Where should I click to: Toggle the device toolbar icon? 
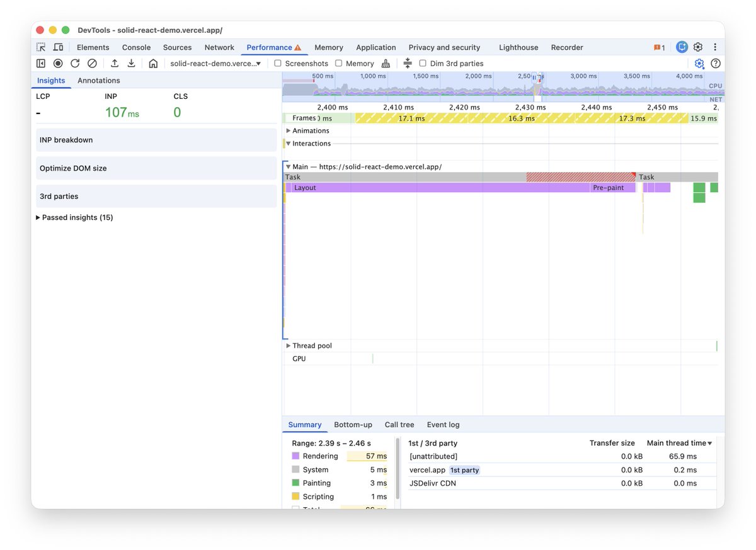pos(58,47)
